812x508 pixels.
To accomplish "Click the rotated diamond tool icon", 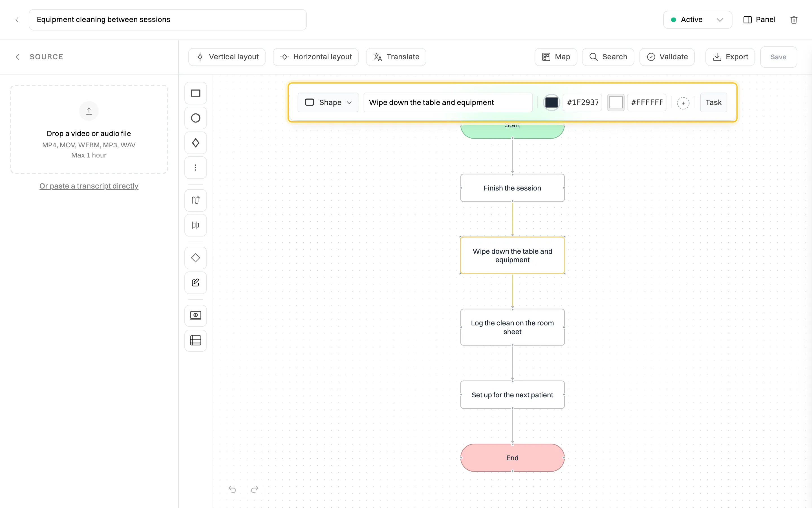I will click(196, 258).
